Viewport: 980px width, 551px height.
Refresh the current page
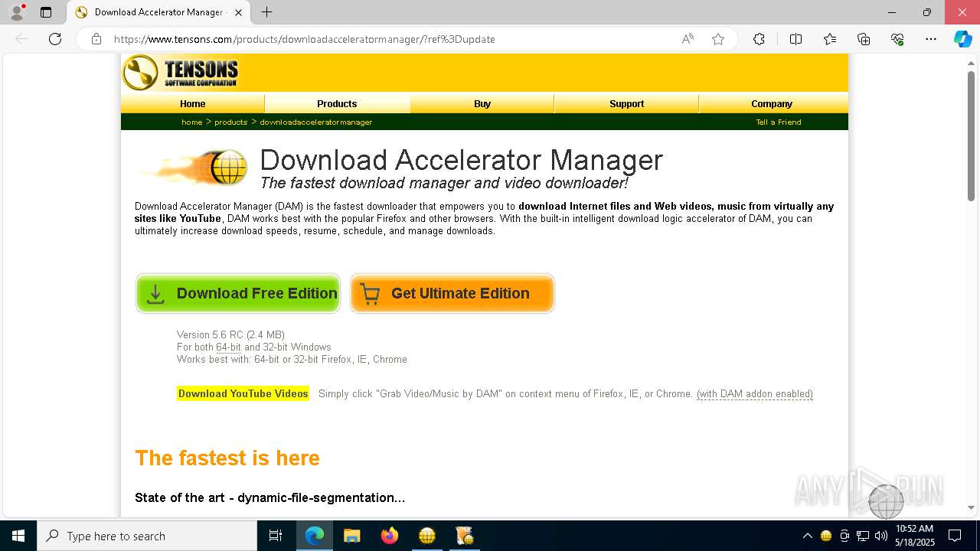point(55,39)
